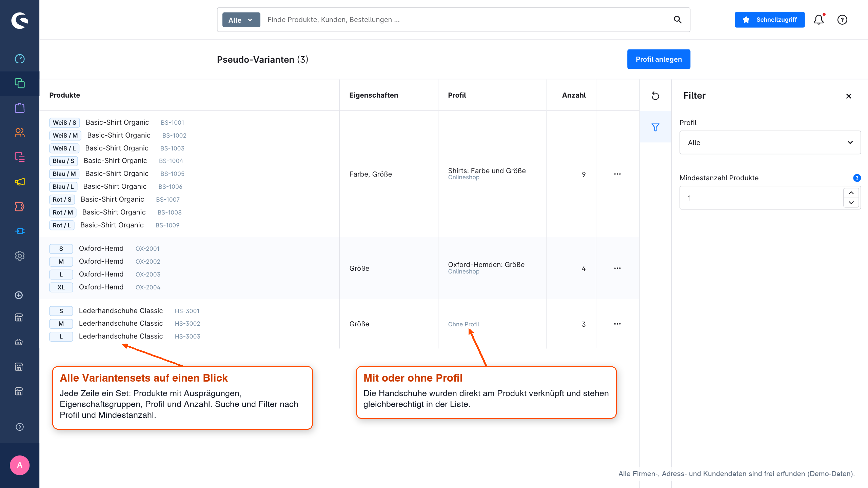Screen dimensions: 868x488
Task: Click the reset refresh icon beside Filter
Action: coord(655,96)
